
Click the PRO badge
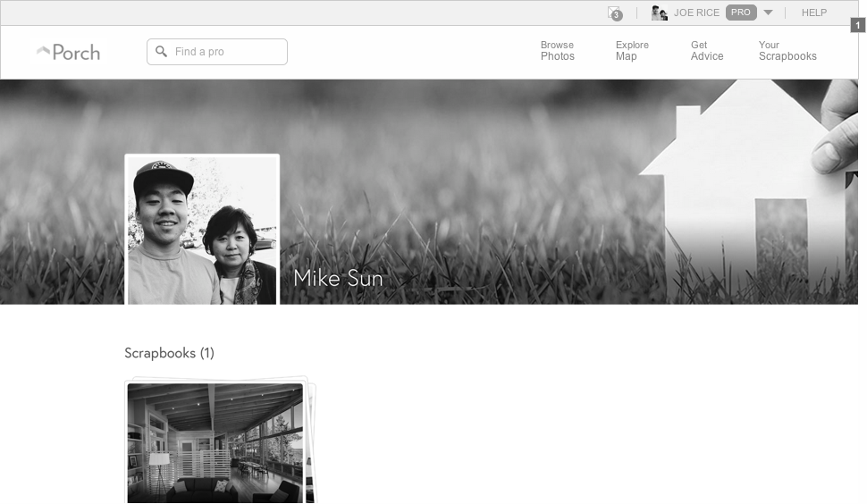coord(741,13)
